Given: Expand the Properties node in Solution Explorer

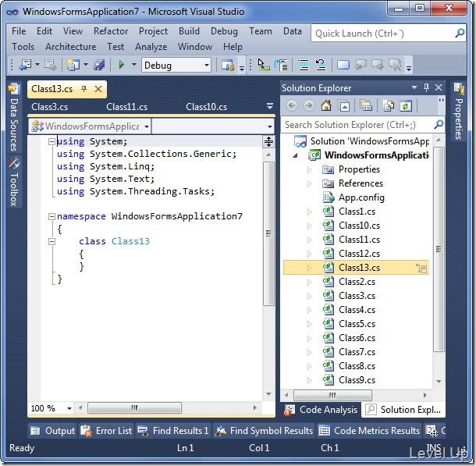Looking at the screenshot, I should point(309,169).
